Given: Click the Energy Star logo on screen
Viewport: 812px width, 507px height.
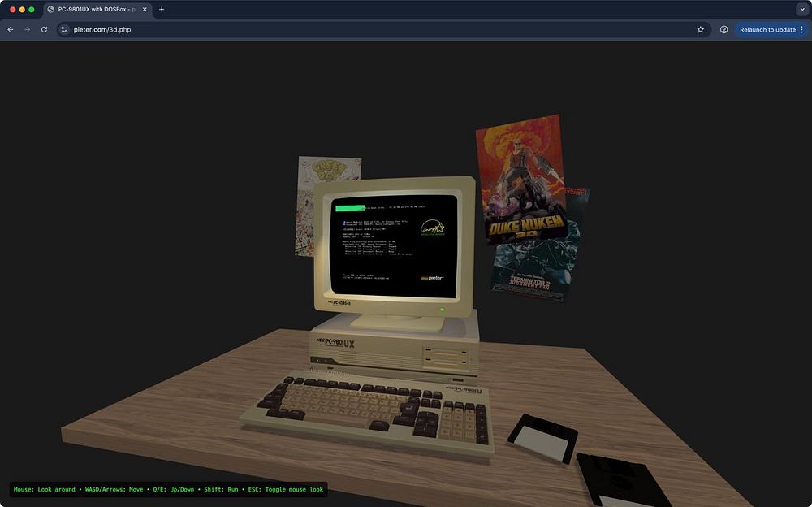Looking at the screenshot, I should (433, 227).
